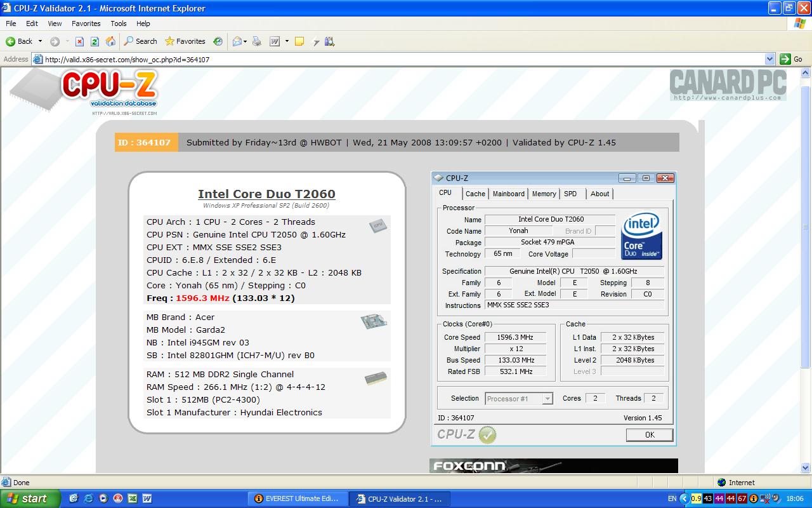Open the Mail toolbar icon
The height and width of the screenshot is (508, 812).
coord(238,41)
